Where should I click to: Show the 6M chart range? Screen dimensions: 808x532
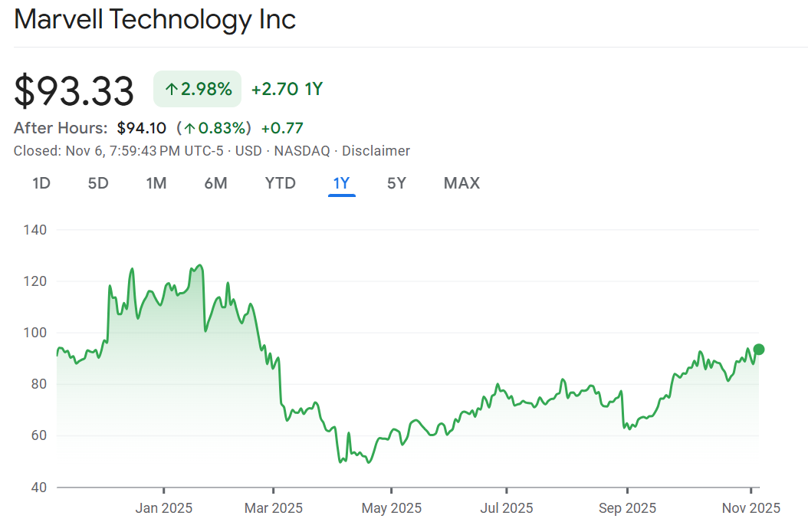pos(215,183)
